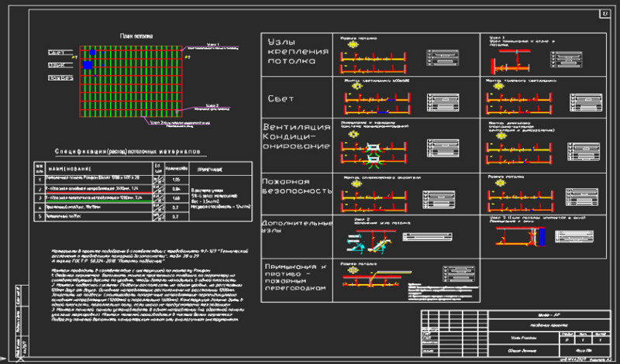This screenshot has height=364, width=620.
Task: Select the yellow marker left of ceiling plan
Action: [74, 57]
